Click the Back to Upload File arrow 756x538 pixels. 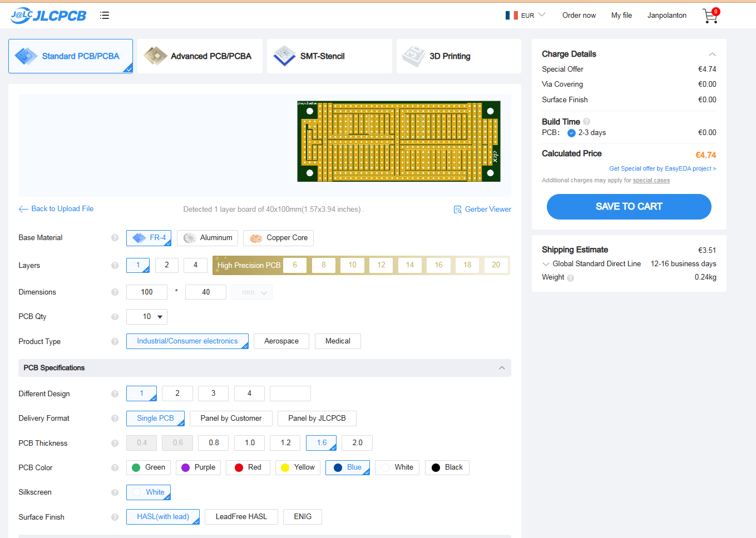pyautogui.click(x=23, y=209)
